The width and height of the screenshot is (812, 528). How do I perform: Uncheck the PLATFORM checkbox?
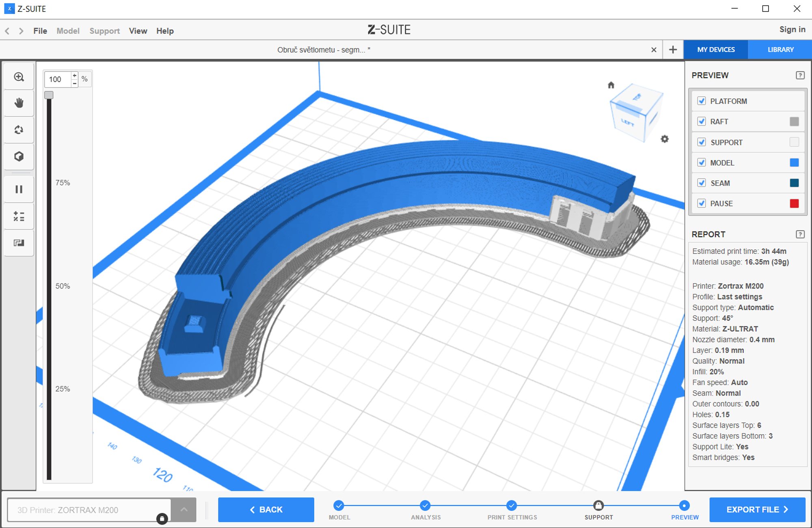(702, 101)
